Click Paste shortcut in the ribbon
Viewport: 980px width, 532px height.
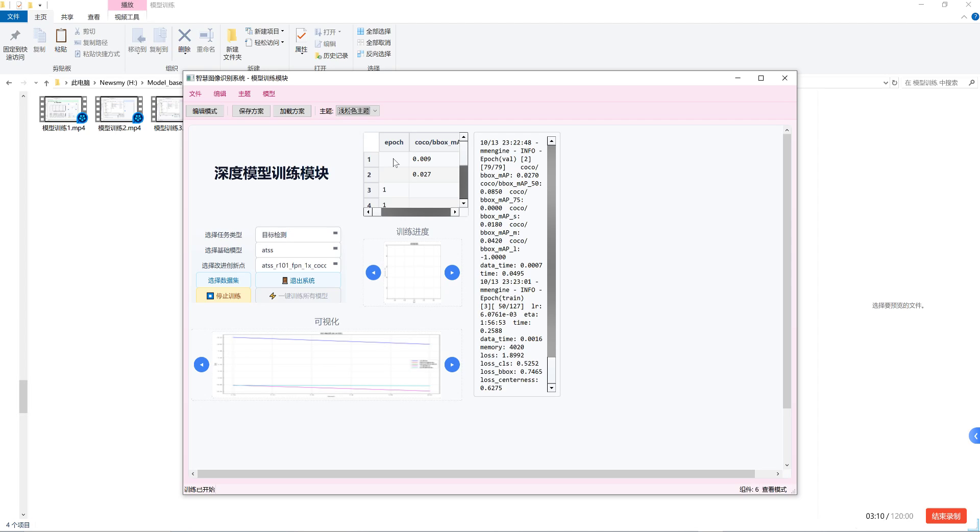point(97,54)
